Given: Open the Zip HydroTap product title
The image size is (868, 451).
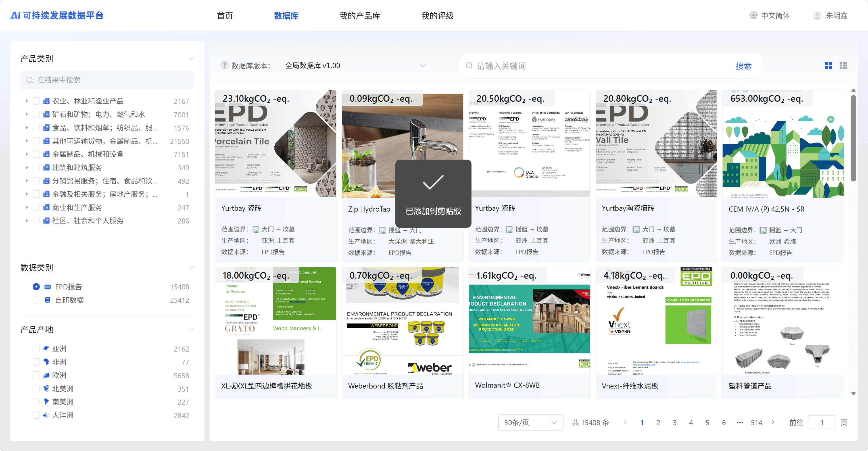Looking at the screenshot, I should click(369, 209).
